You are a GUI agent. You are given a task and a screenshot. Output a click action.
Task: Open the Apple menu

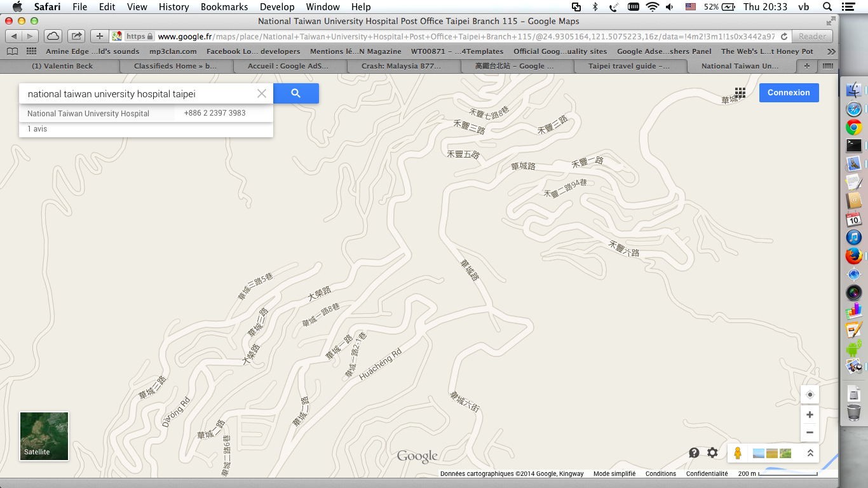coord(17,7)
